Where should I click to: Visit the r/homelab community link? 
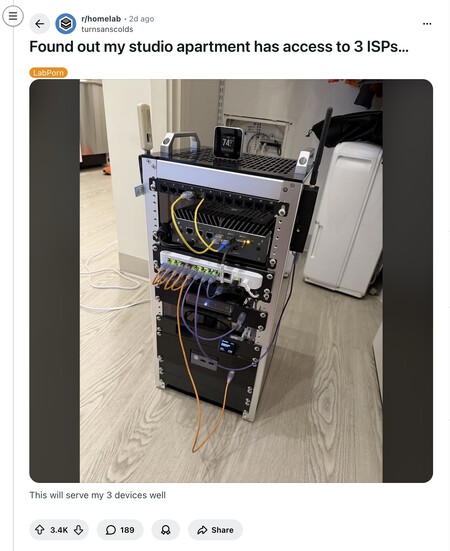[x=101, y=19]
